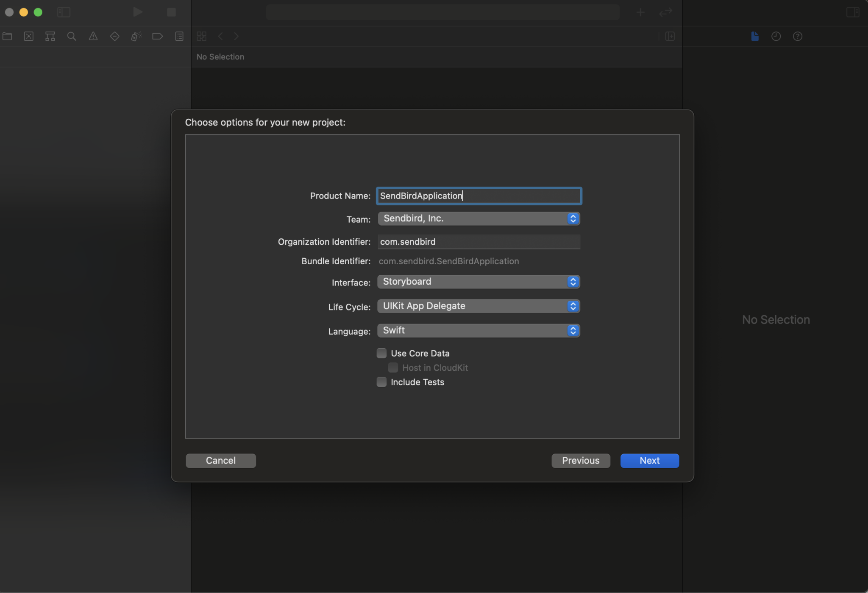Click the yellow minimize window button

tap(24, 12)
